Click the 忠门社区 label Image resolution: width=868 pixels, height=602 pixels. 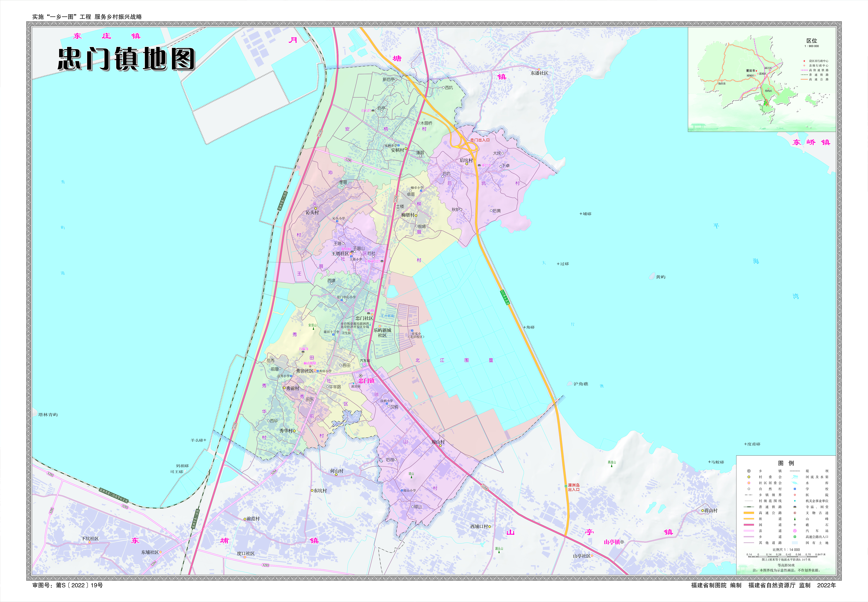pyautogui.click(x=364, y=318)
